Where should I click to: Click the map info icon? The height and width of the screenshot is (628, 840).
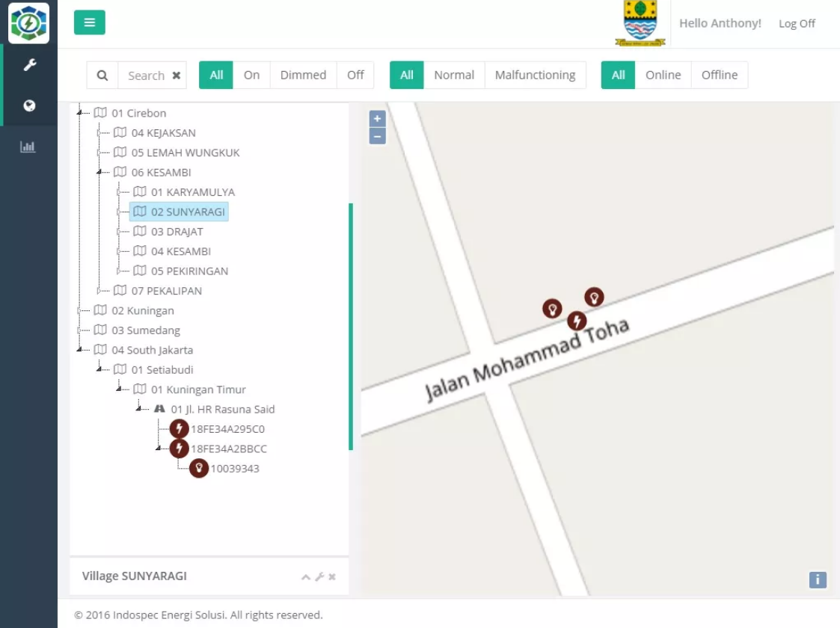coord(818,580)
